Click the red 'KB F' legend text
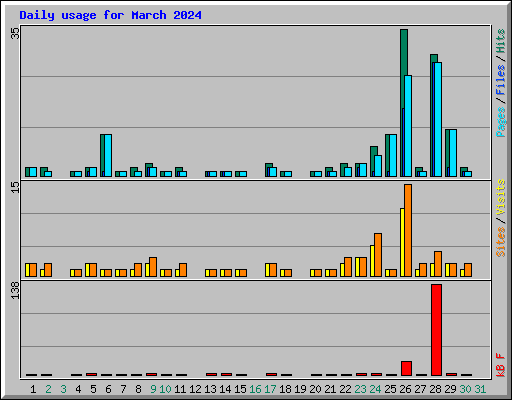512x400 pixels. tap(500, 365)
